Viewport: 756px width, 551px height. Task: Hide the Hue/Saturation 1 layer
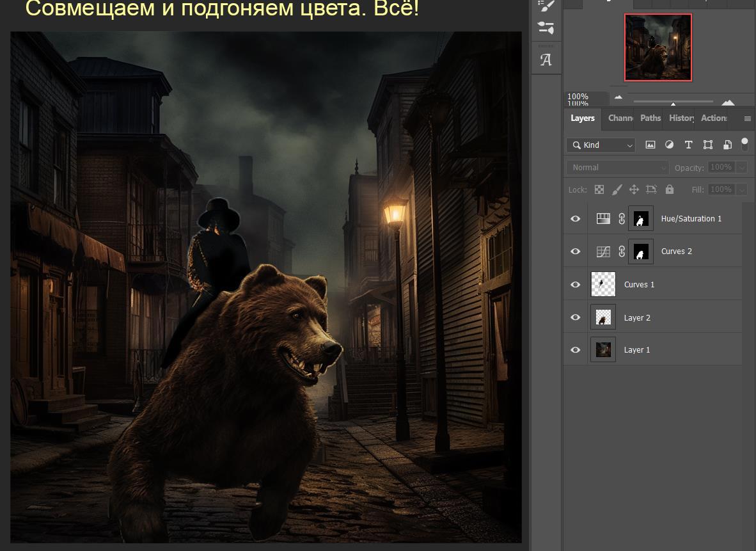tap(576, 219)
